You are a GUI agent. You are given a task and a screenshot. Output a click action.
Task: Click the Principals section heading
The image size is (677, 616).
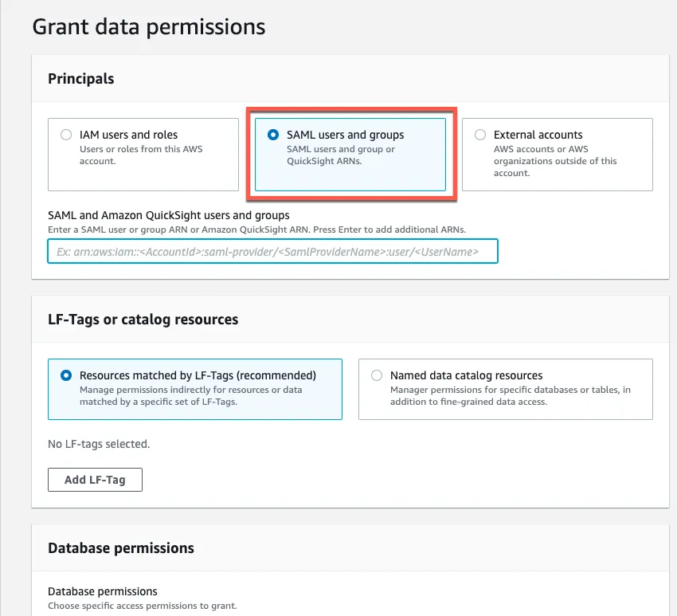tap(80, 78)
